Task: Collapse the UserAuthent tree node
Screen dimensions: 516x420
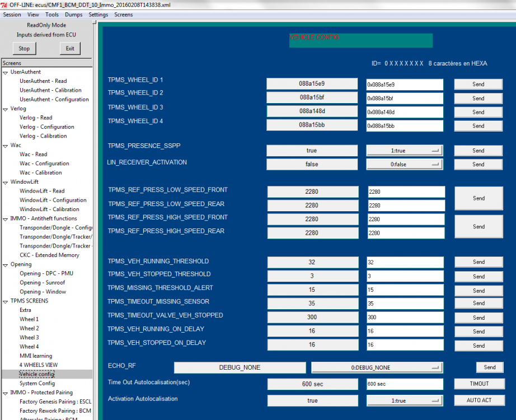Action: pyautogui.click(x=5, y=72)
